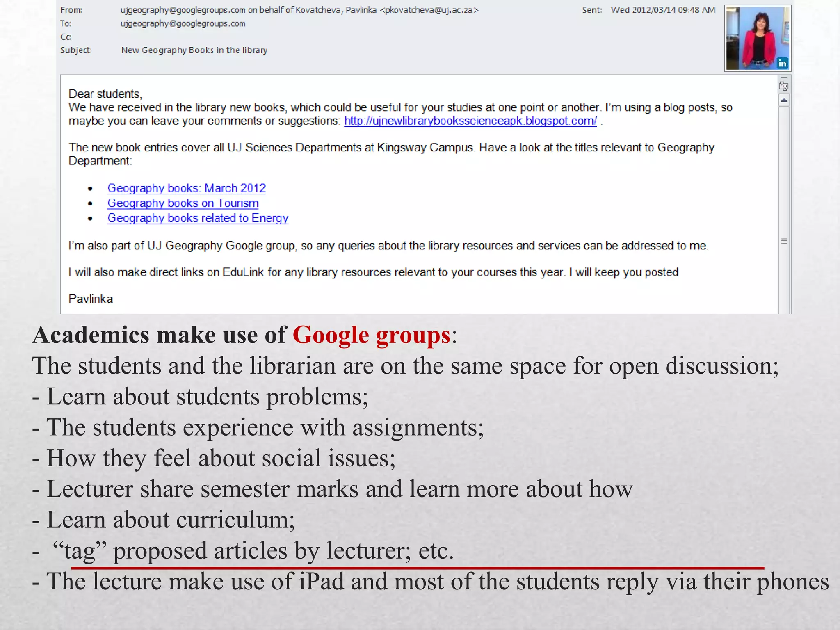Screen dimensions: 840x630
Task: Click the LinkedIn badge on sender photo
Action: (782, 64)
